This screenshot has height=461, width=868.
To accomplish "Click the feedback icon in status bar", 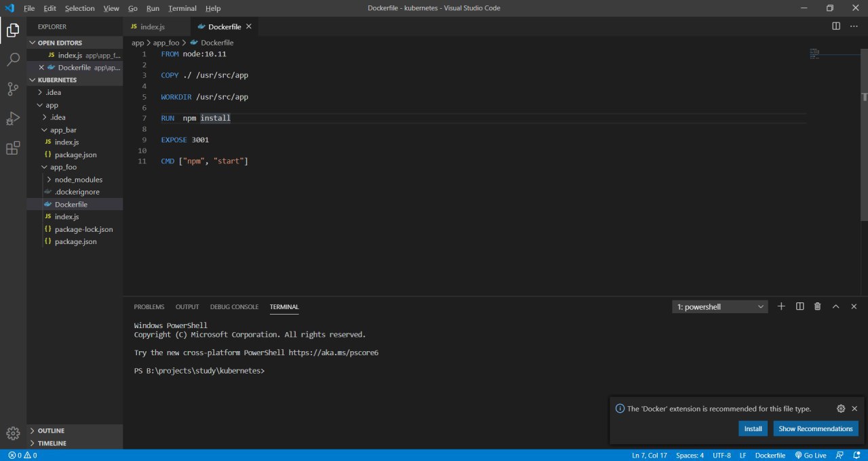I will (840, 456).
